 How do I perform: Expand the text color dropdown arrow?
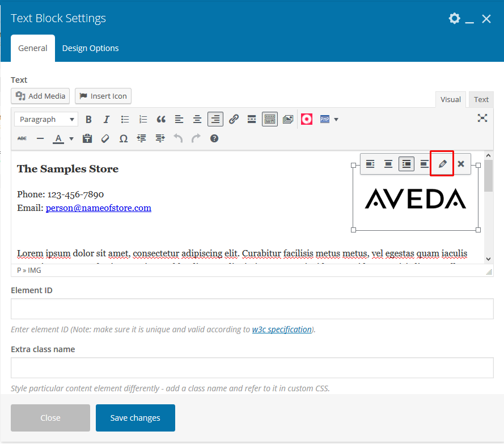71,138
